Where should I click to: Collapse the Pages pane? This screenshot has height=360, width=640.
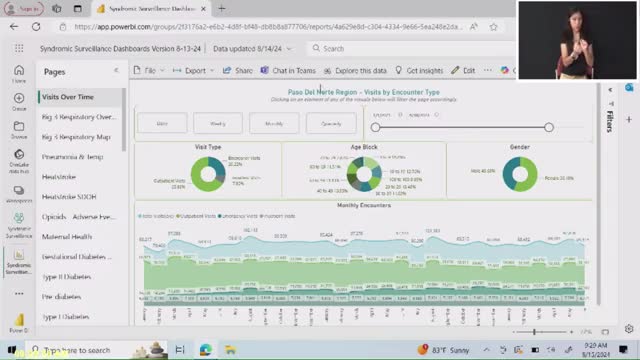[x=116, y=70]
